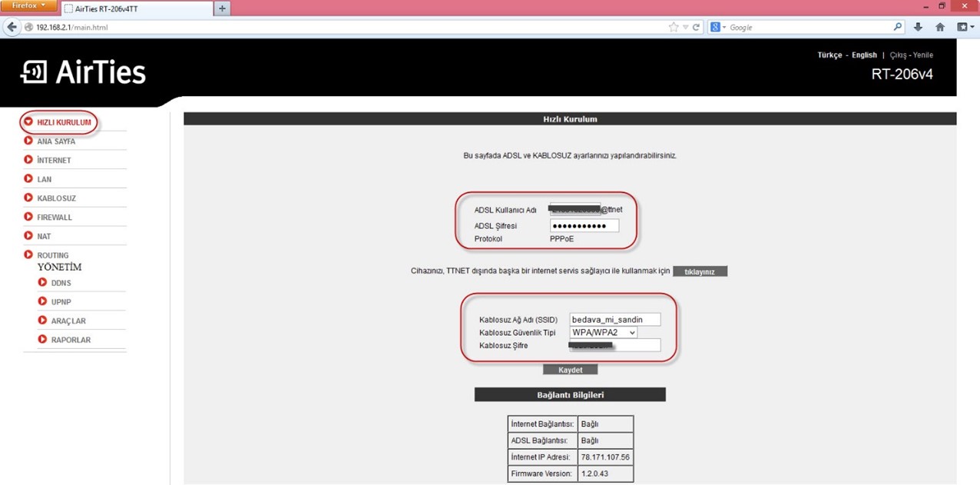980x485 pixels.
Task: Focus the Kablosuz Şifre input field
Action: pos(615,346)
